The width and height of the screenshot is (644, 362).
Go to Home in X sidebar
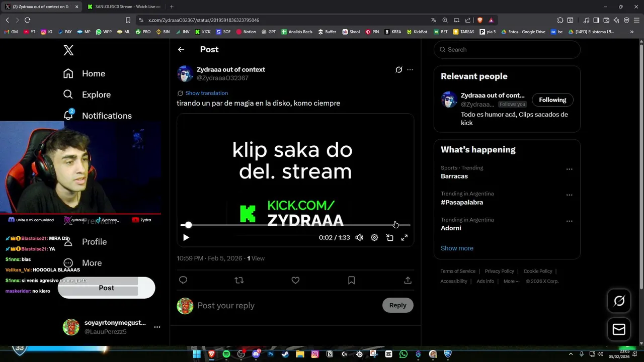coord(84,73)
